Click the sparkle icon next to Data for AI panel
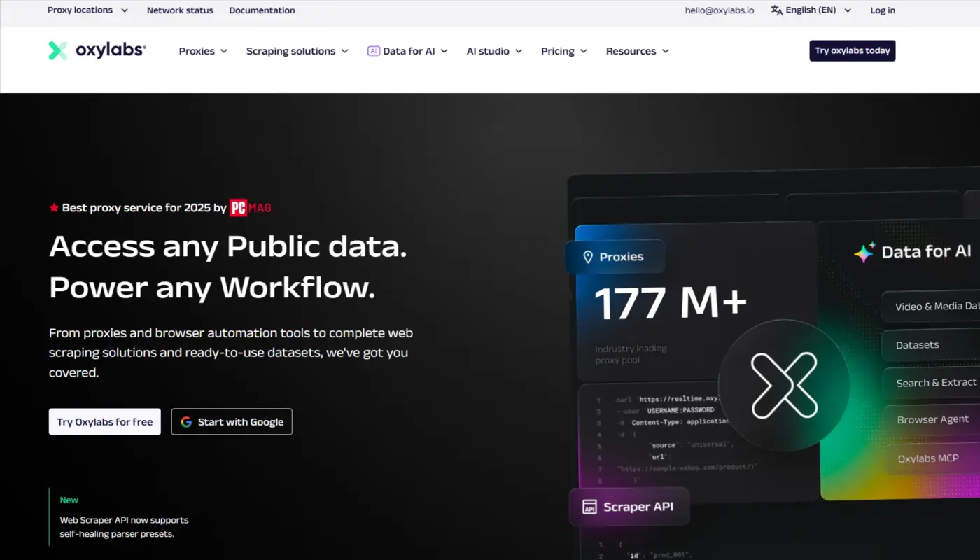 coord(864,251)
